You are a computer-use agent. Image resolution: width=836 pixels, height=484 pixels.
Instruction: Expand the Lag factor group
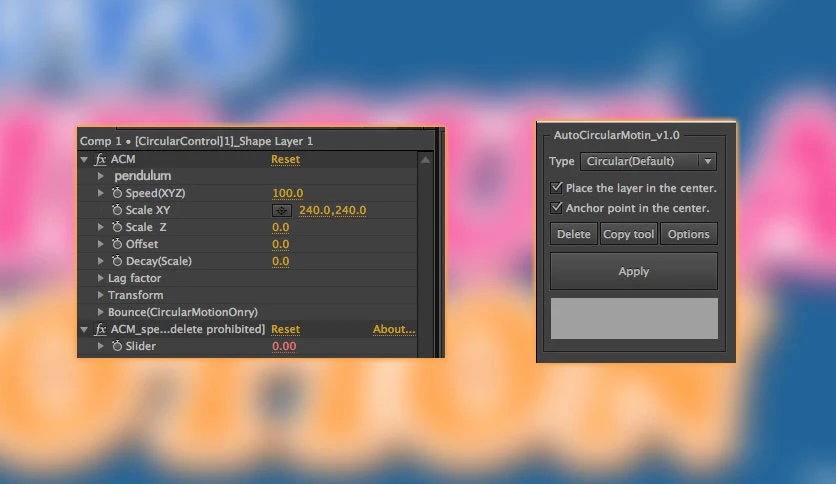click(100, 278)
